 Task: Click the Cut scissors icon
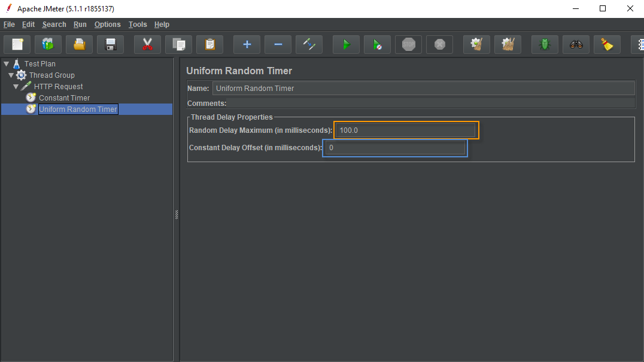tap(147, 44)
